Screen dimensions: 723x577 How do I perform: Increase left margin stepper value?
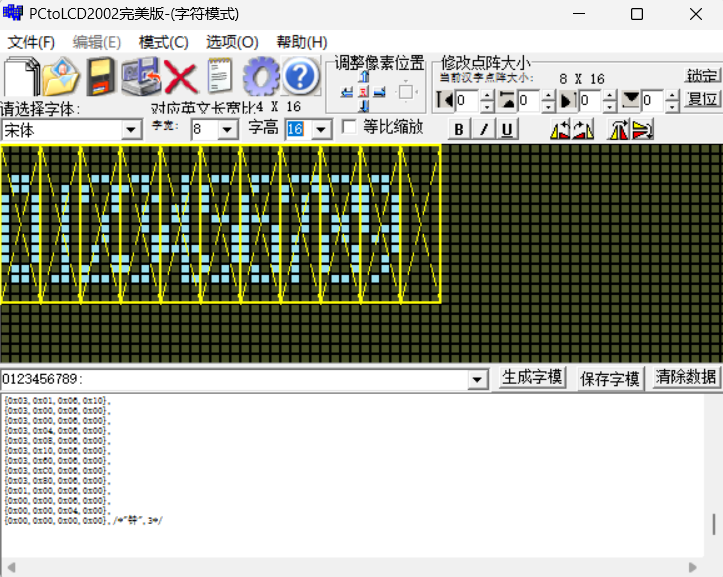[x=487, y=95]
